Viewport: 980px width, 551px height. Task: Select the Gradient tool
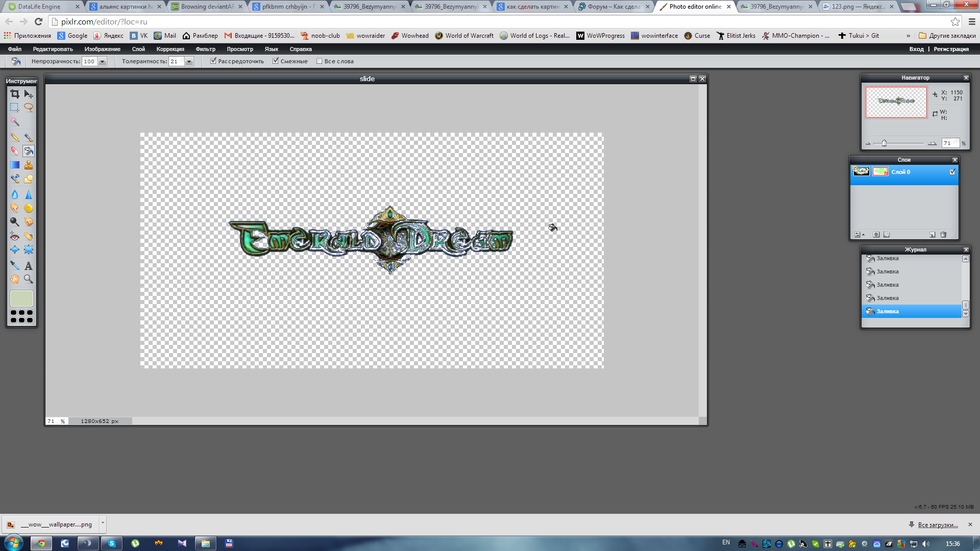pos(15,165)
